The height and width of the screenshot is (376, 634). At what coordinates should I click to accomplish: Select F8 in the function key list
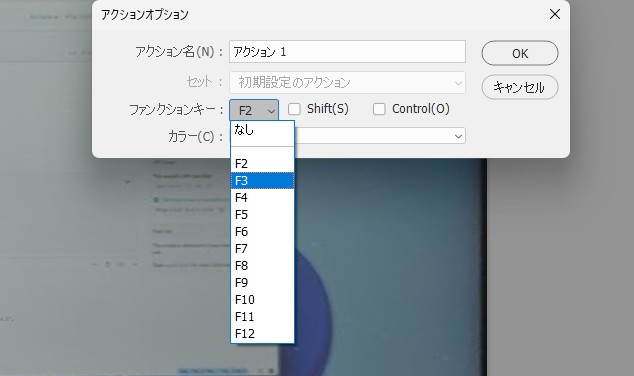coord(262,266)
